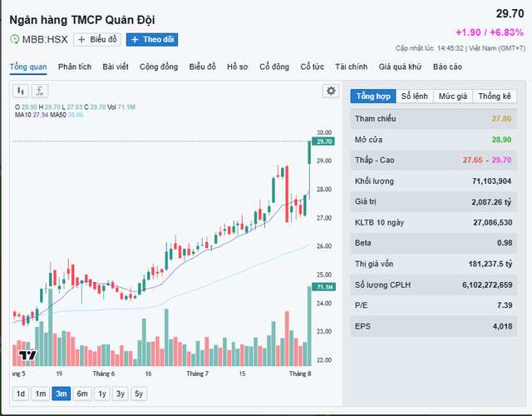Viewport: 532px width, 416px height.
Task: Click the EPS value 4,018
Action: (x=503, y=326)
